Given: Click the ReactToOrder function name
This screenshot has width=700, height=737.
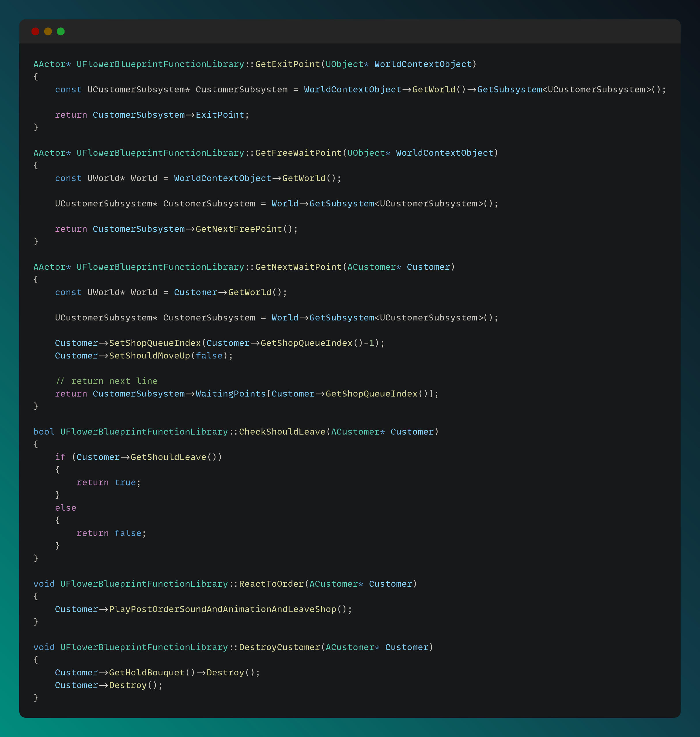Looking at the screenshot, I should (271, 584).
